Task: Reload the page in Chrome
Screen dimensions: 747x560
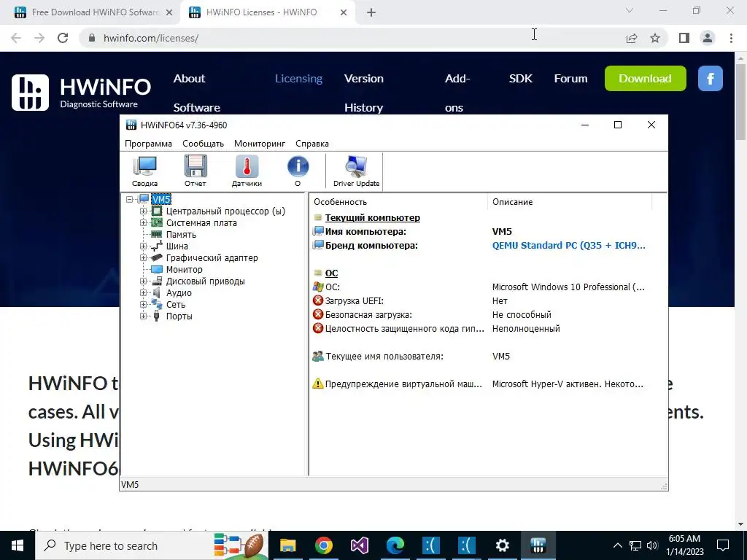Action: (63, 38)
